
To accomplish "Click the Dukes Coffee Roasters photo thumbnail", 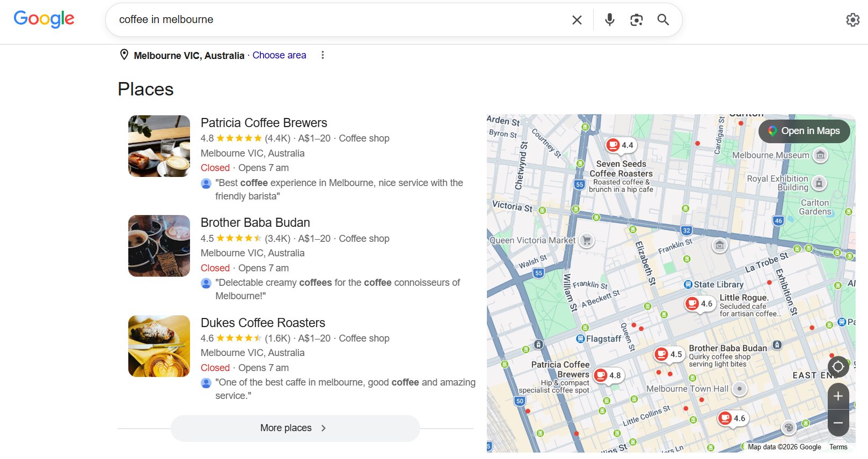I will [159, 346].
